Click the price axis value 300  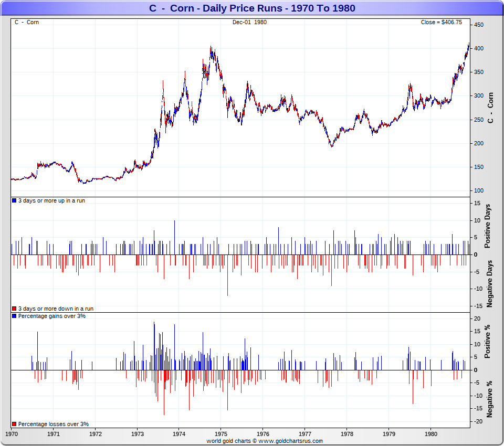(479, 95)
